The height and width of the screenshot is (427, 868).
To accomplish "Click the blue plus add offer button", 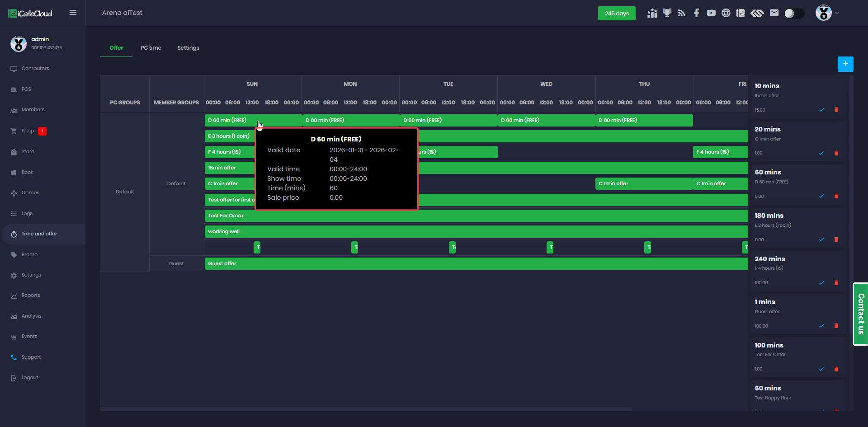I will coord(845,64).
